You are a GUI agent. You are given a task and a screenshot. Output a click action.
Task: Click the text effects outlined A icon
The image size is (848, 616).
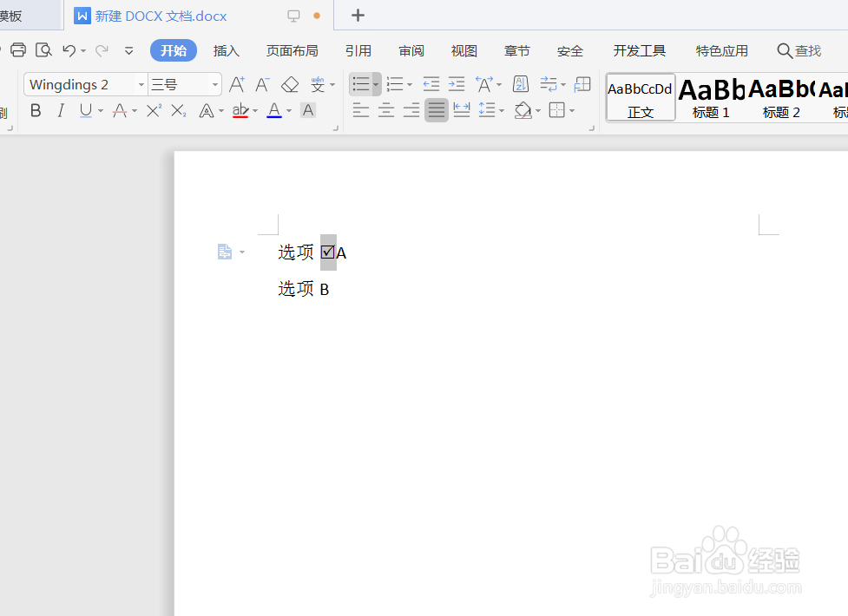206,111
